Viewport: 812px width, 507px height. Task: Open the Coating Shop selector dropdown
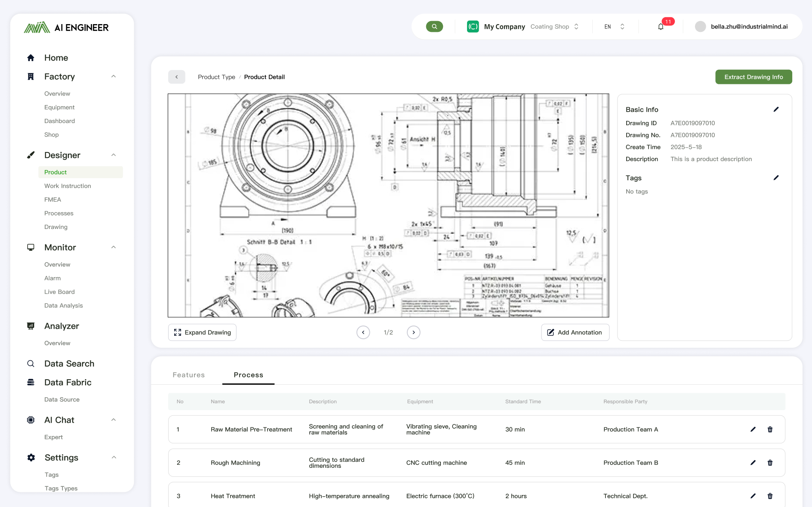click(x=554, y=27)
